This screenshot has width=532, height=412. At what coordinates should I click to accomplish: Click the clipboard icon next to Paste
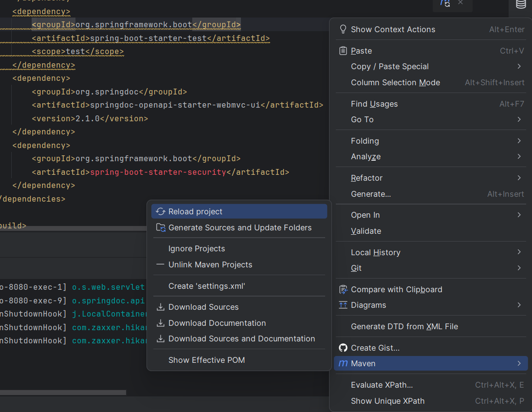coord(343,51)
